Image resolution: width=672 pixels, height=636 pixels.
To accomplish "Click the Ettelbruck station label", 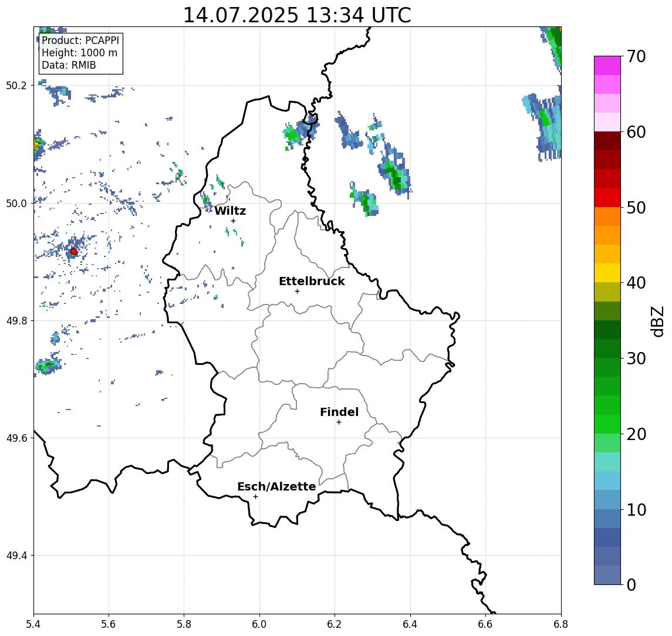I will pyautogui.click(x=312, y=281).
